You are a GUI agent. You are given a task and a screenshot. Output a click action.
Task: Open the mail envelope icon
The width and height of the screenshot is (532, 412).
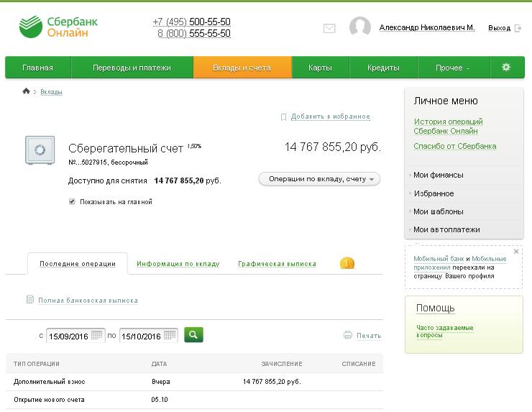[x=329, y=29]
